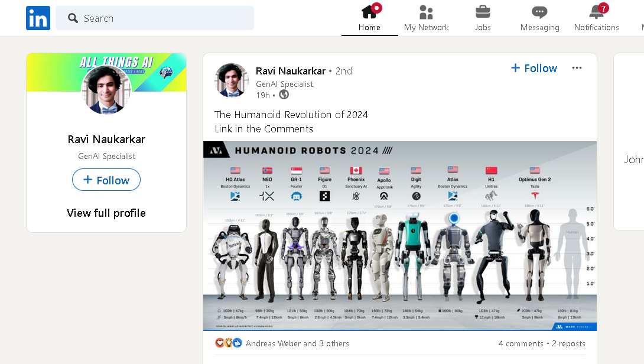Click View full profile link
The width and height of the screenshot is (644, 364).
click(106, 213)
